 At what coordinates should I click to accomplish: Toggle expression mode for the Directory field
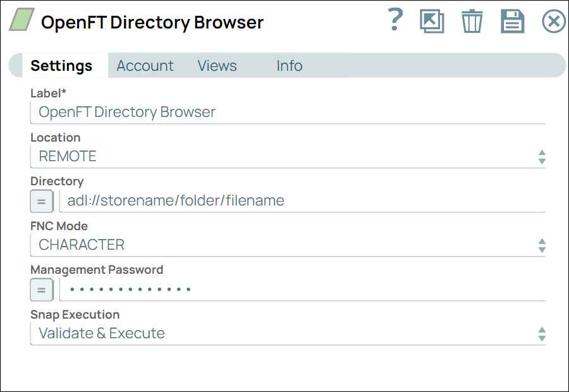point(41,201)
